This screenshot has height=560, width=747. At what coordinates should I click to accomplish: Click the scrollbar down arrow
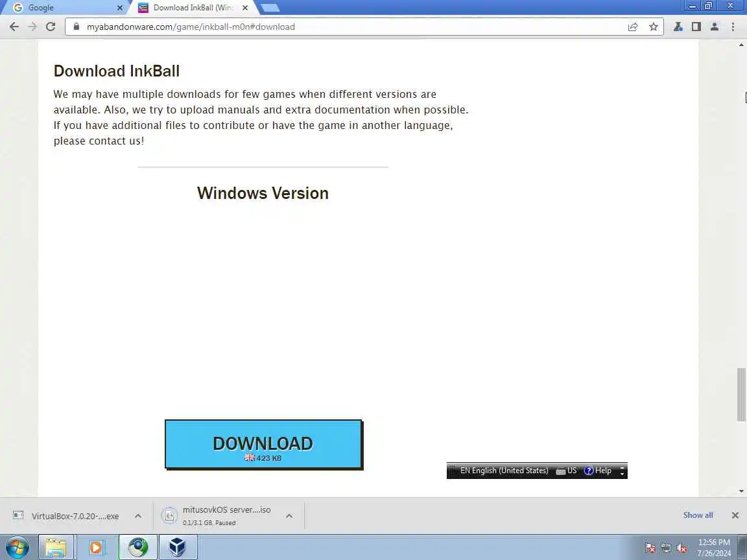741,491
